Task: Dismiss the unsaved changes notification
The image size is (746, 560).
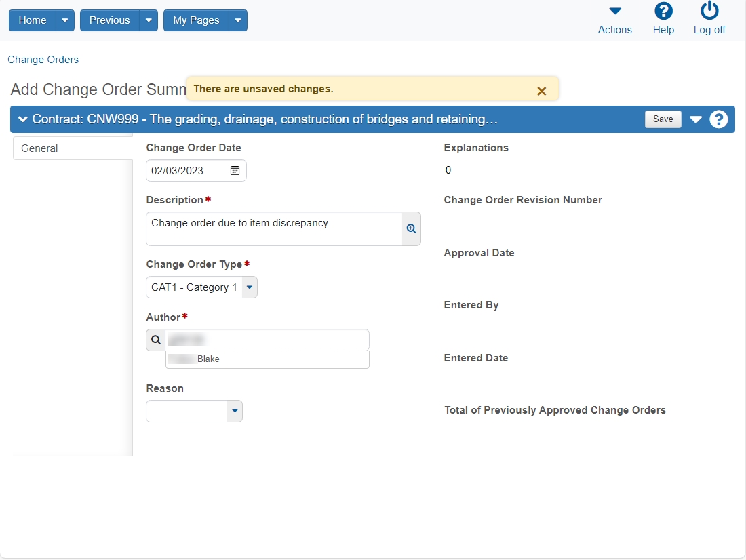Action: pyautogui.click(x=541, y=91)
